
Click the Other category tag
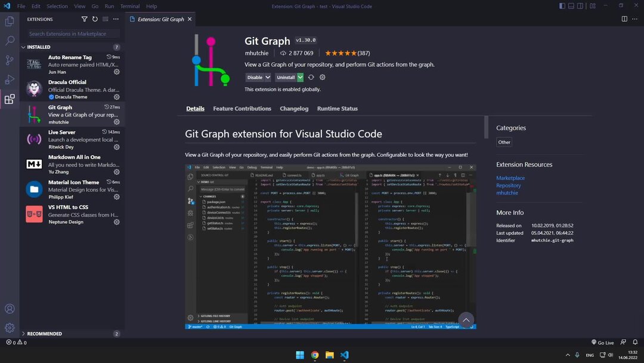pyautogui.click(x=504, y=142)
